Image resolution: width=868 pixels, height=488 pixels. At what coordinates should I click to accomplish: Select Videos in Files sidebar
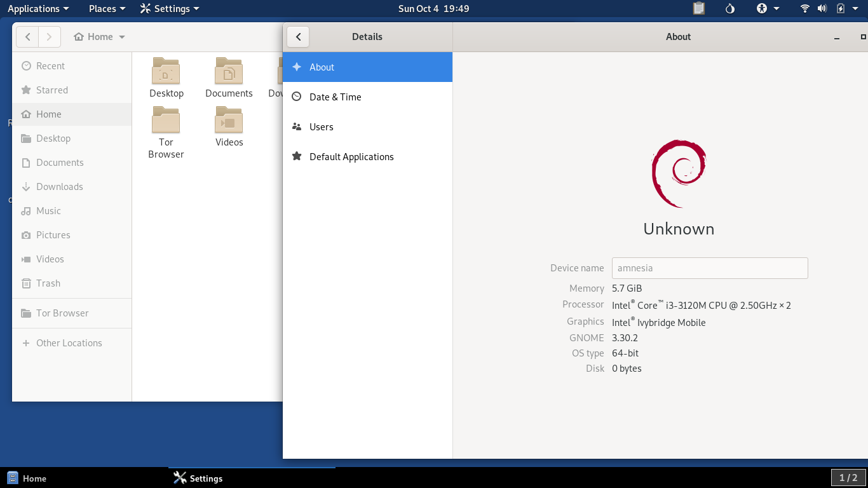72,259
